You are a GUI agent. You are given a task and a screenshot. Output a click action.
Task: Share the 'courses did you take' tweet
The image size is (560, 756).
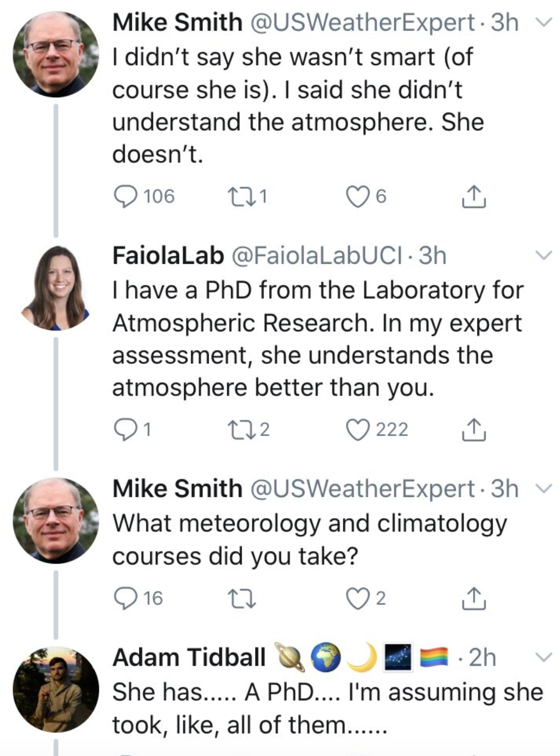tap(474, 599)
